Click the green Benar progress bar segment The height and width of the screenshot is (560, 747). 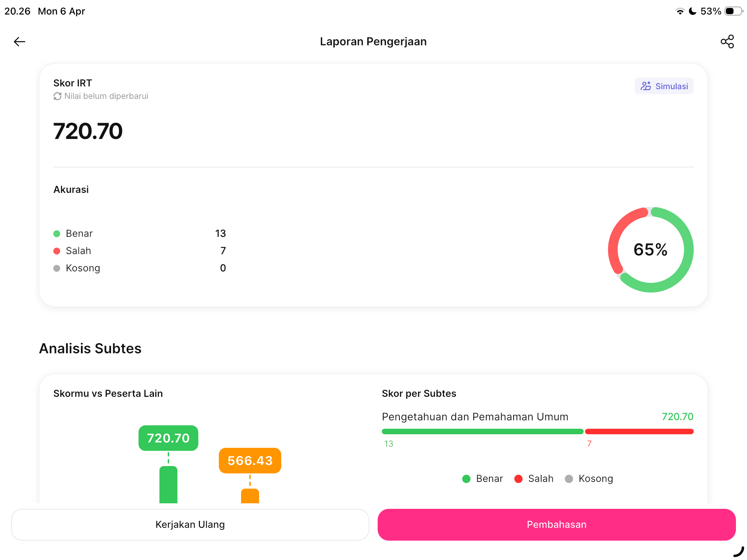(482, 431)
